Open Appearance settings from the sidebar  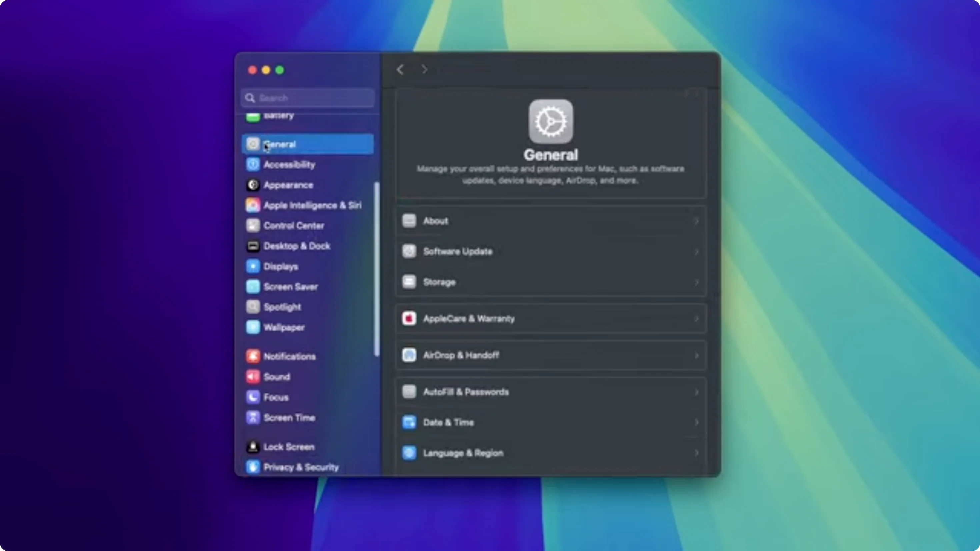click(x=253, y=185)
